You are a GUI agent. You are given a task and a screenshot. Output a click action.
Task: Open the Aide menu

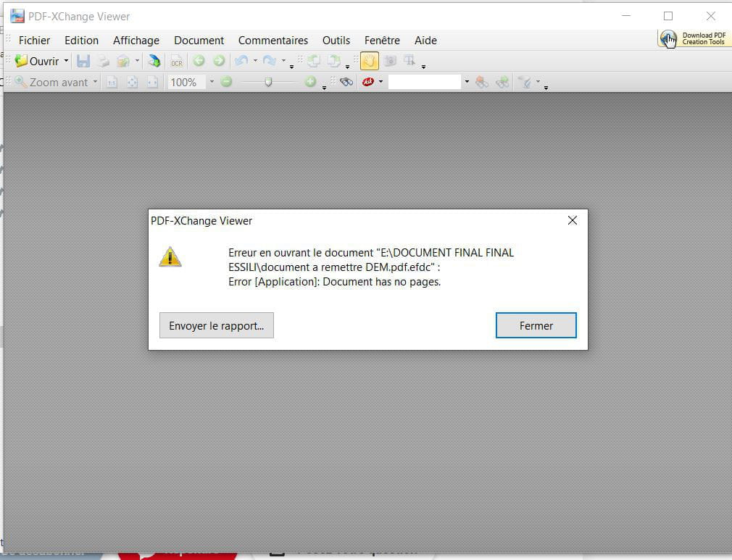(x=425, y=41)
